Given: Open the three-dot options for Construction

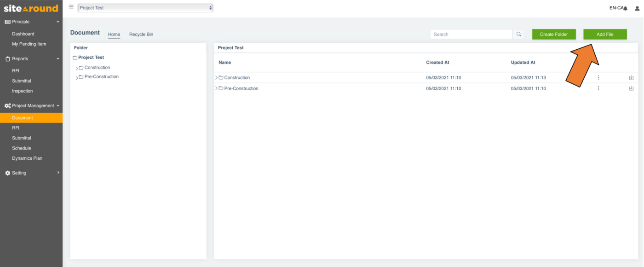Looking at the screenshot, I should pos(598,77).
